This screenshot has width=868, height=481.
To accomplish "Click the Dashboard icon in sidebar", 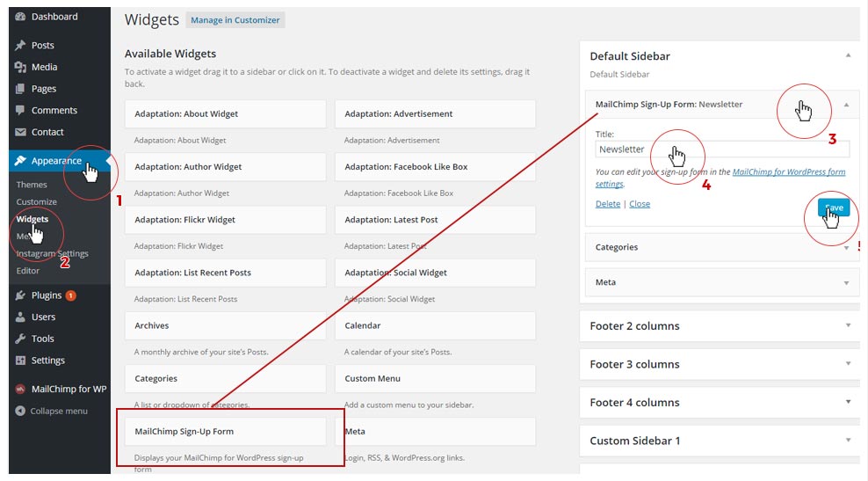I will tap(20, 17).
